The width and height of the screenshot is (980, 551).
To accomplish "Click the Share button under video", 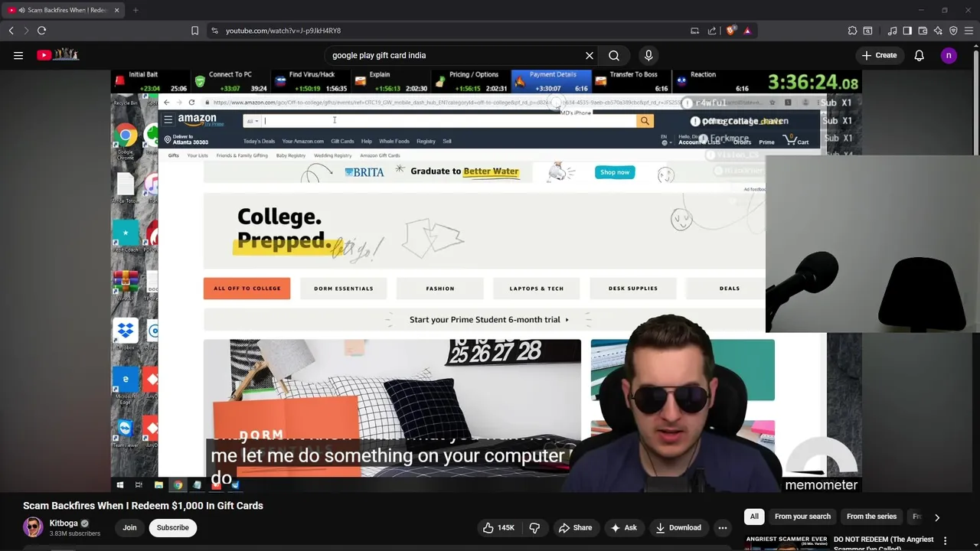I will click(x=576, y=527).
